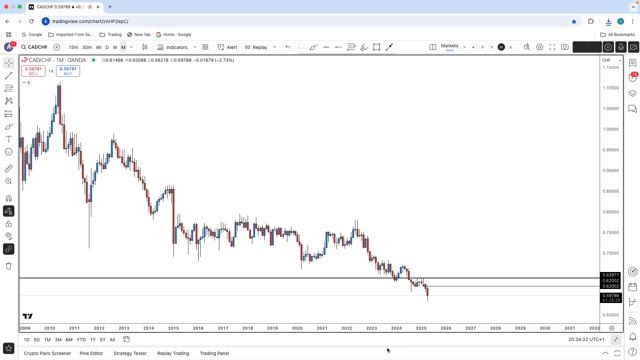Click the Indicators button
The width and height of the screenshot is (640, 360).
(x=173, y=47)
